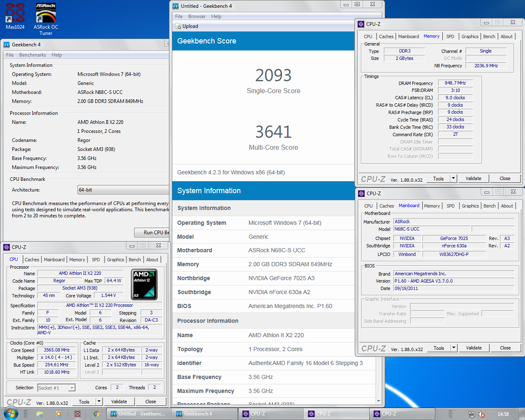This screenshot has height=420, width=525.
Task: Click the Bus Speed 254.61 MHz value
Action: point(57,365)
